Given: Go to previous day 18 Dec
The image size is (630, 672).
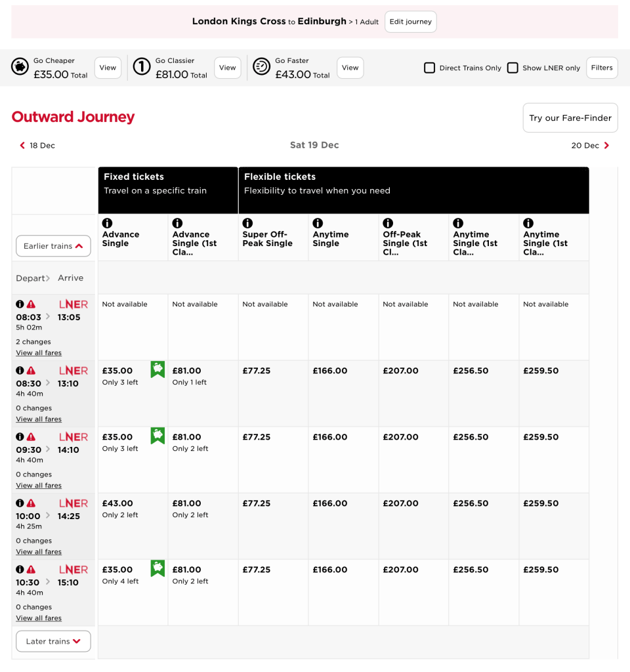Looking at the screenshot, I should (37, 146).
